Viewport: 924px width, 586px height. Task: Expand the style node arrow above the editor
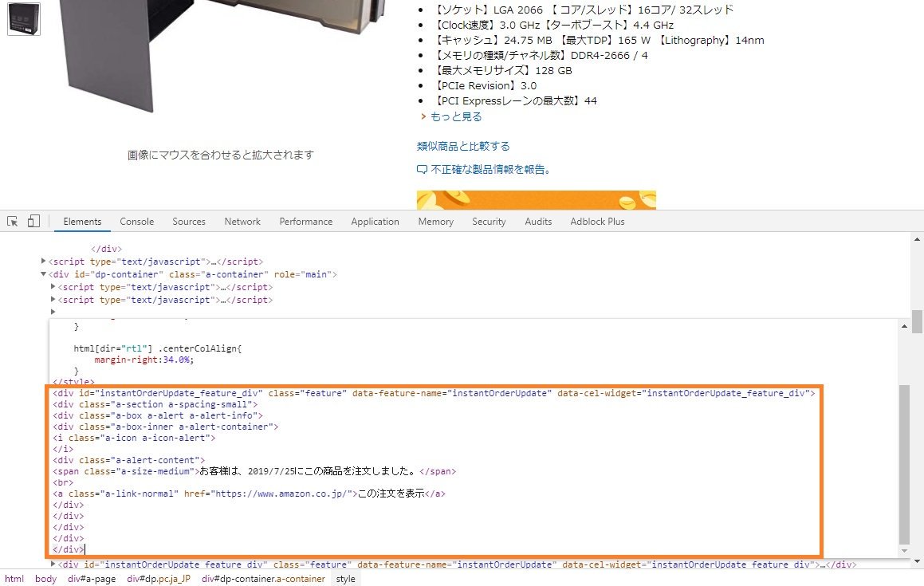coord(53,311)
